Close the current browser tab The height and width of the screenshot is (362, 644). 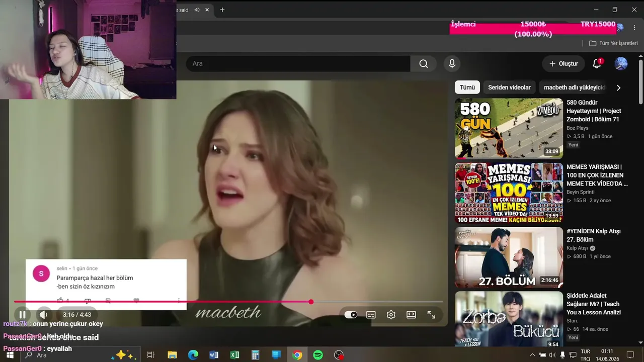click(207, 10)
